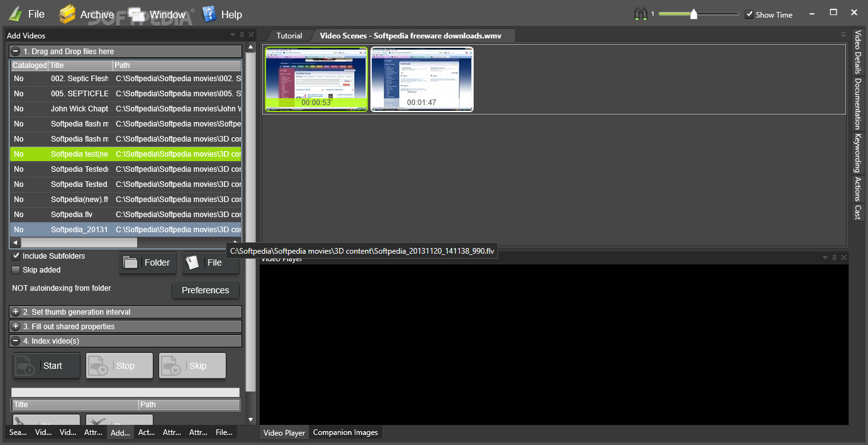Switch to the 'Add...' bottom tab

tap(120, 432)
